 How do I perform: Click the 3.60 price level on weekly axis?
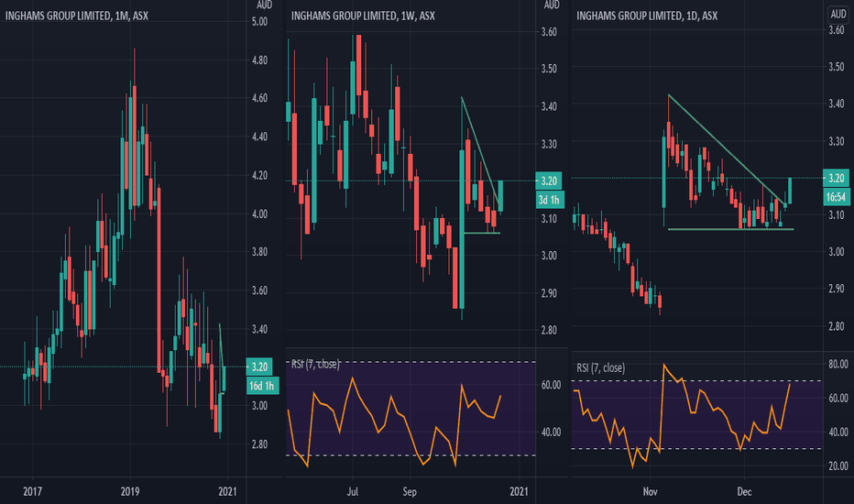click(x=549, y=31)
